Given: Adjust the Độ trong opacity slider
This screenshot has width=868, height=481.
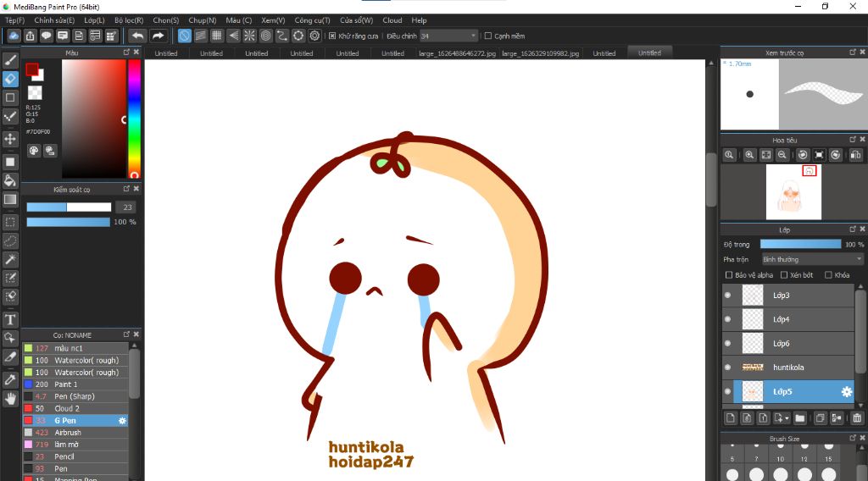Looking at the screenshot, I should tap(800, 245).
